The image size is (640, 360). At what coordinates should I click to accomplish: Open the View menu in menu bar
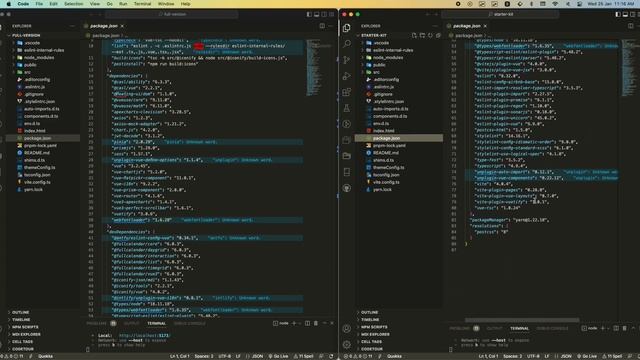tap(95, 4)
